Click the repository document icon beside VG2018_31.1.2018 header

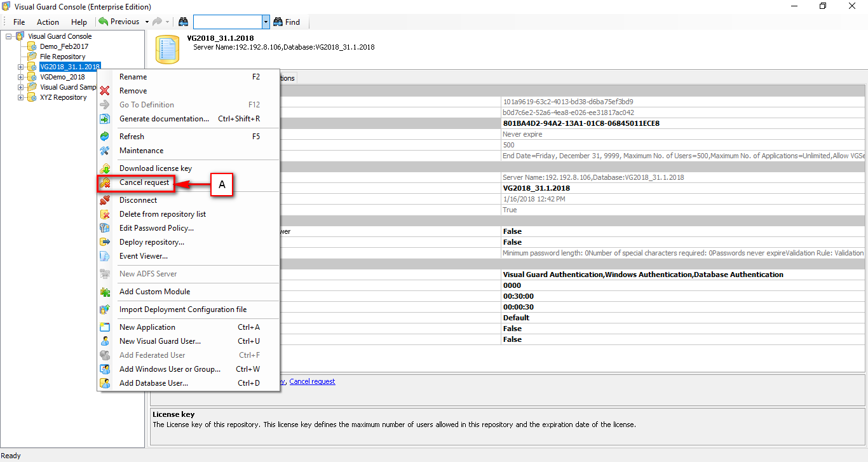tap(166, 47)
